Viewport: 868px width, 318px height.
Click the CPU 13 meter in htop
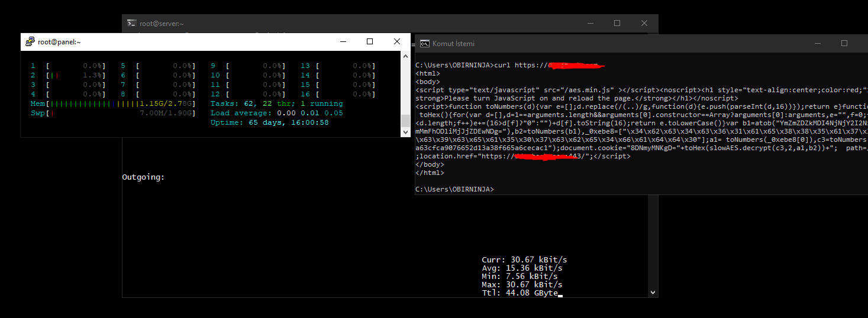[338, 66]
